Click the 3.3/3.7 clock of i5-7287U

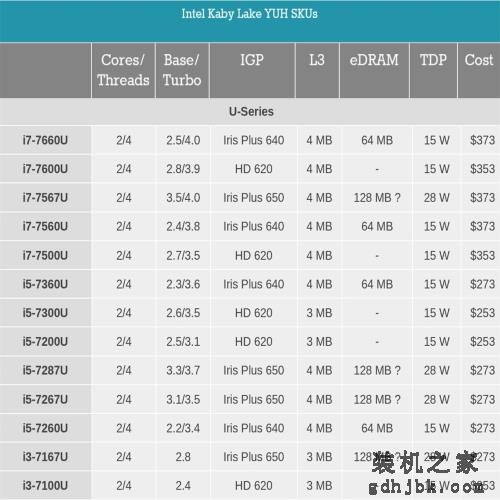[x=183, y=370]
